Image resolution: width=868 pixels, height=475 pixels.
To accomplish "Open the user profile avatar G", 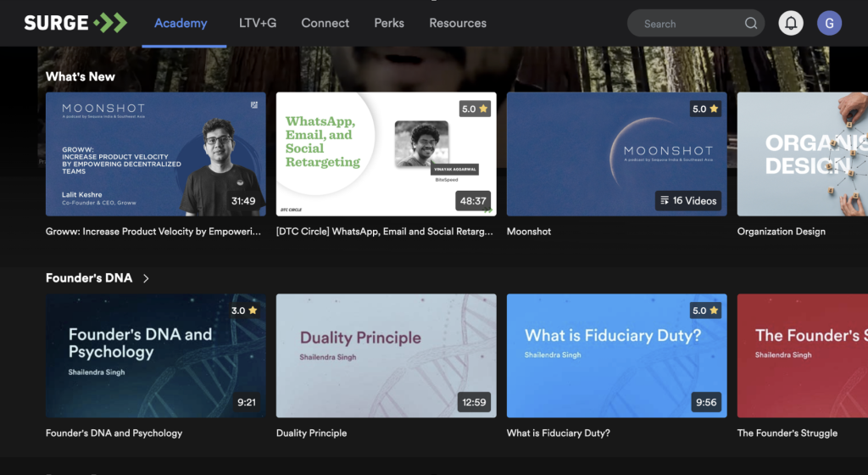I will 829,24.
